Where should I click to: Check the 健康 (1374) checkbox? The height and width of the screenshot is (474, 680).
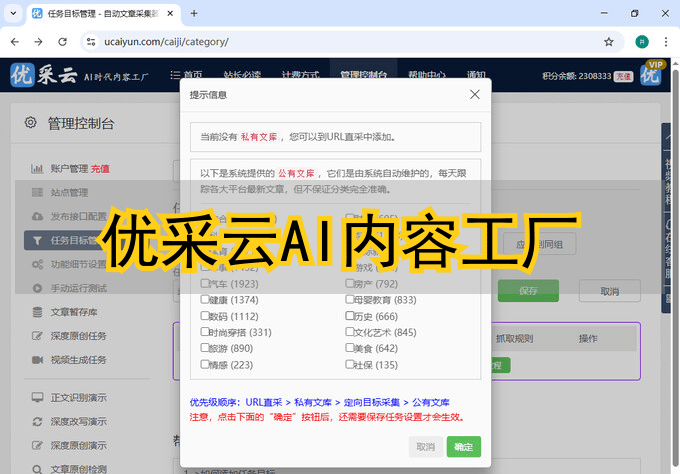click(205, 300)
